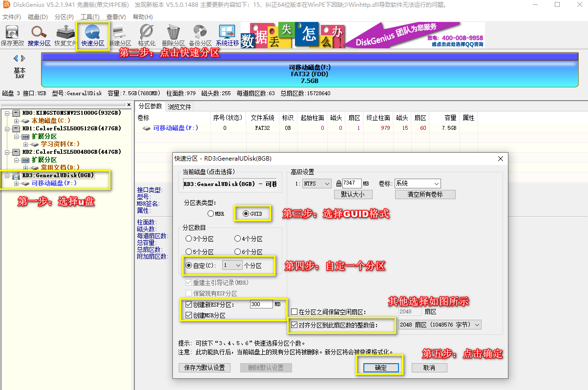The height and width of the screenshot is (390, 588).
Task: Open the 工具(T) menu
Action: click(x=90, y=17)
